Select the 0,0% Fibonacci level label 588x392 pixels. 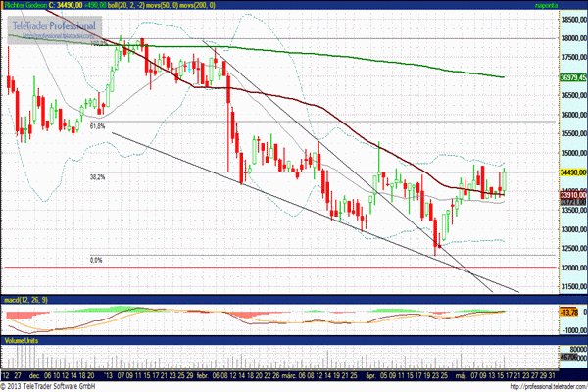pyautogui.click(x=96, y=260)
